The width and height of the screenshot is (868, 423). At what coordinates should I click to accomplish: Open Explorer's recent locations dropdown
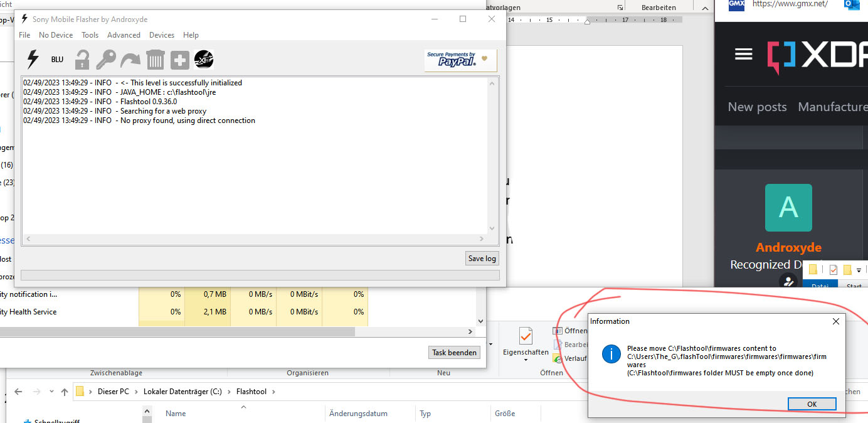pyautogui.click(x=51, y=392)
